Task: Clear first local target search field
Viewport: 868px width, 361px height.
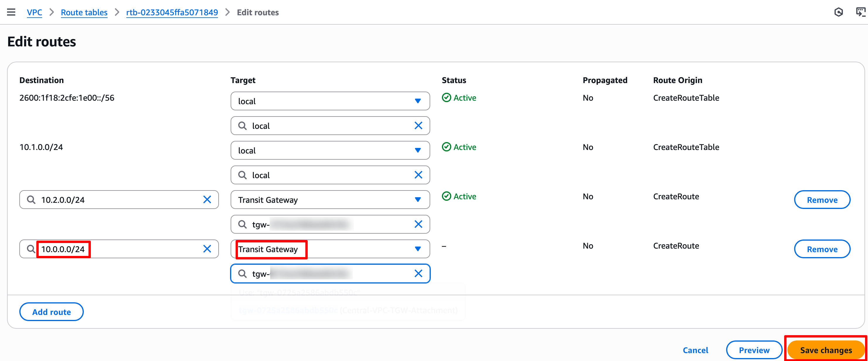Action: pos(418,126)
